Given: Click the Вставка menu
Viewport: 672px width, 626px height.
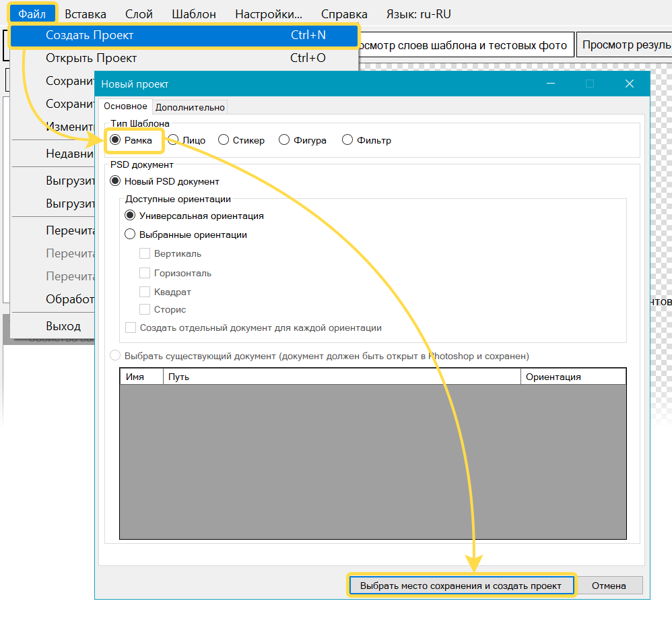Looking at the screenshot, I should (86, 13).
